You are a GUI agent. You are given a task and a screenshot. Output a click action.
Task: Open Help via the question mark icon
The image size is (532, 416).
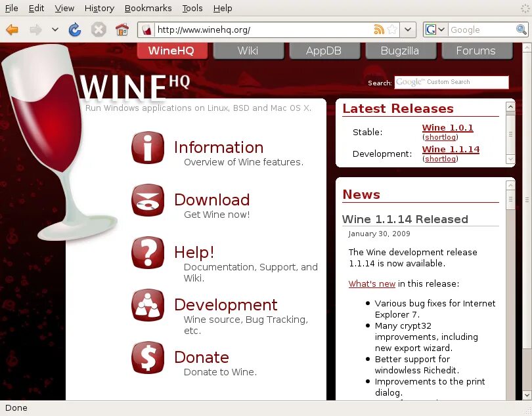coord(148,253)
